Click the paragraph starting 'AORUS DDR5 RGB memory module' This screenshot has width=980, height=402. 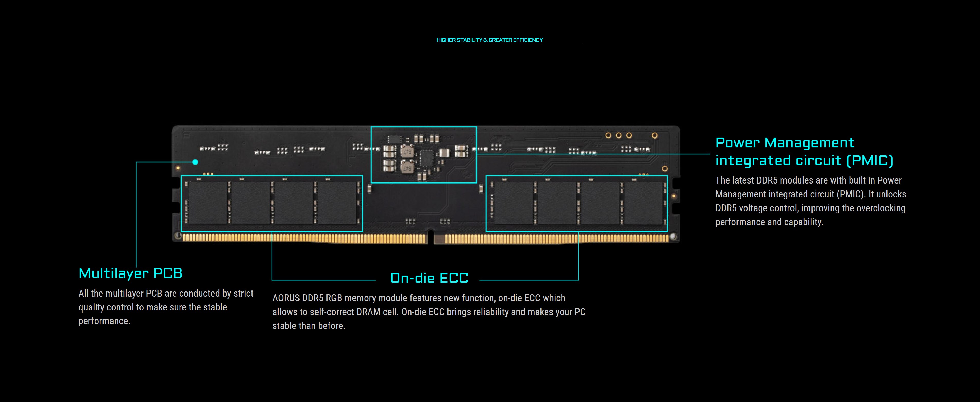[x=429, y=312]
